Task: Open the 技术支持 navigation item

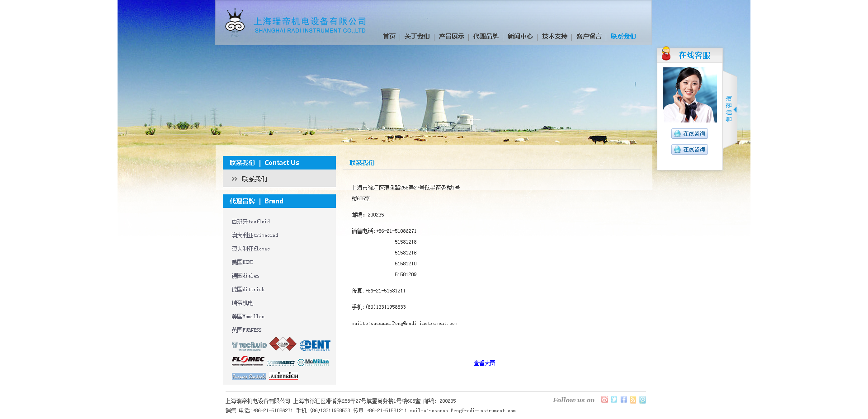Action: point(554,37)
